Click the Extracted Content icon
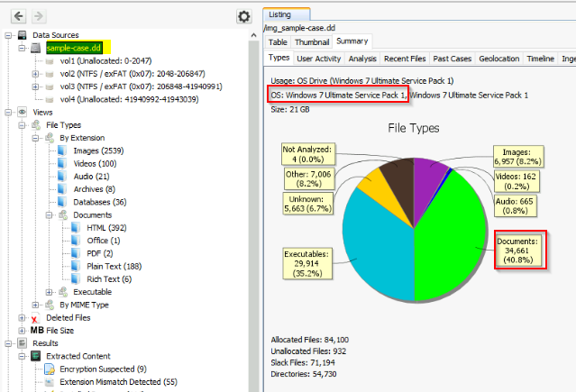 (x=36, y=356)
